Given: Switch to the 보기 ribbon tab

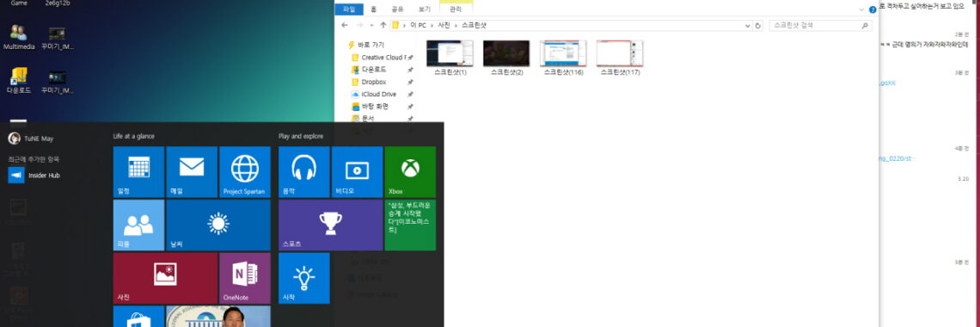Looking at the screenshot, I should pyautogui.click(x=425, y=9).
